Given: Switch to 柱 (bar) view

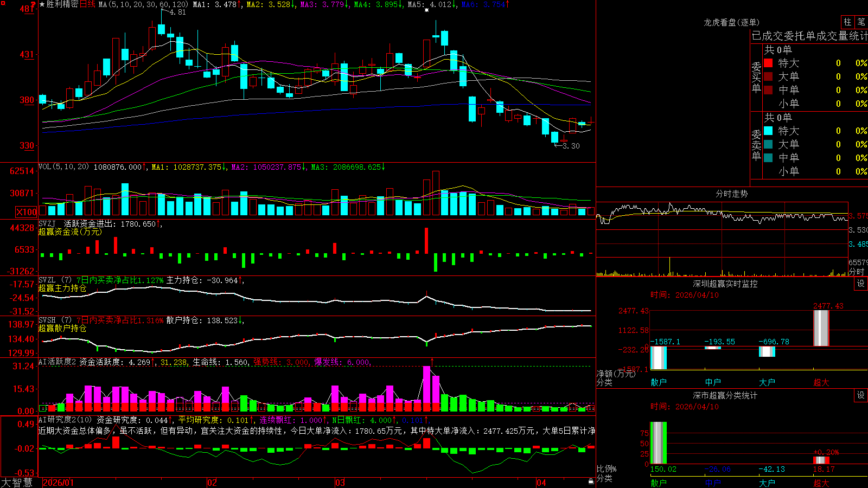Looking at the screenshot, I should coord(847,22).
